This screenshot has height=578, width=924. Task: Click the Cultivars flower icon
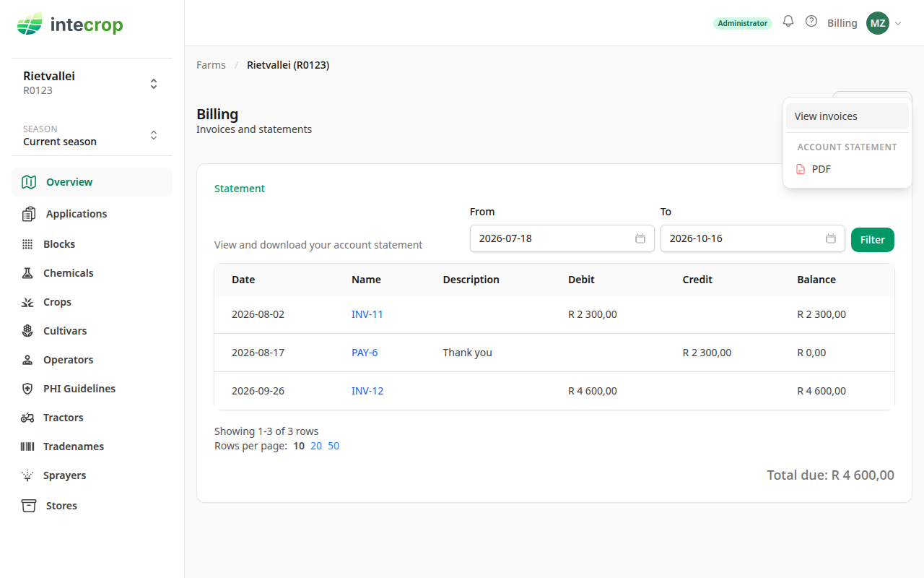(27, 331)
